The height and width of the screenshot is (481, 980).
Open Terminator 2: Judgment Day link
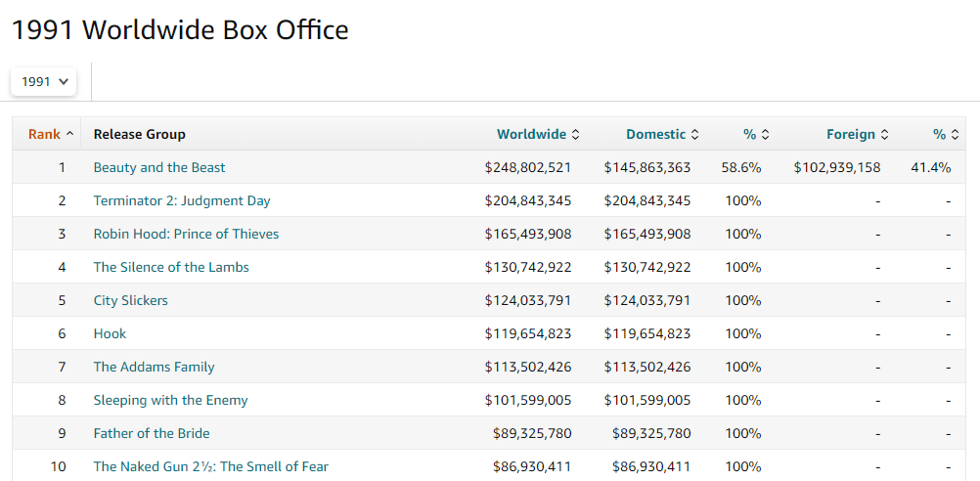pyautogui.click(x=182, y=200)
